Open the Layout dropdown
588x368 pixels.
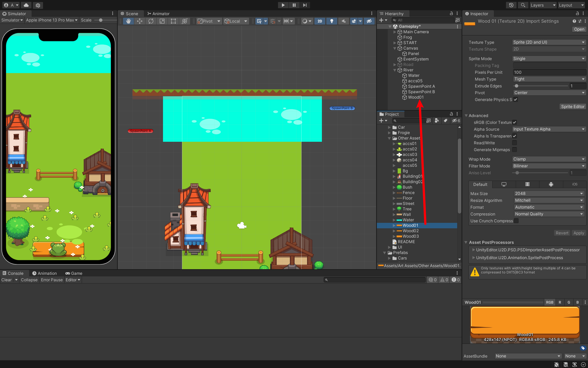[x=571, y=5]
